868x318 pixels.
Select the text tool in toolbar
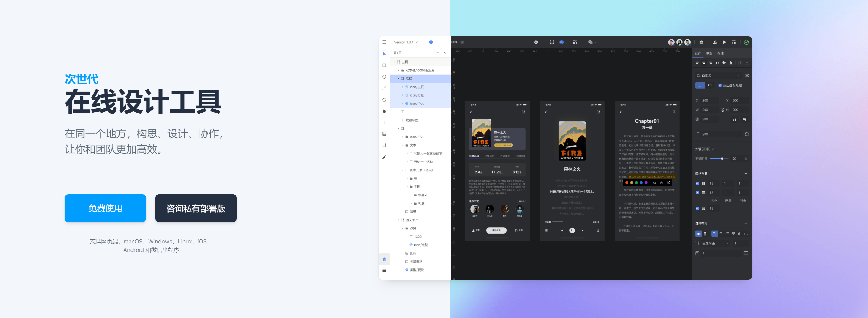384,123
